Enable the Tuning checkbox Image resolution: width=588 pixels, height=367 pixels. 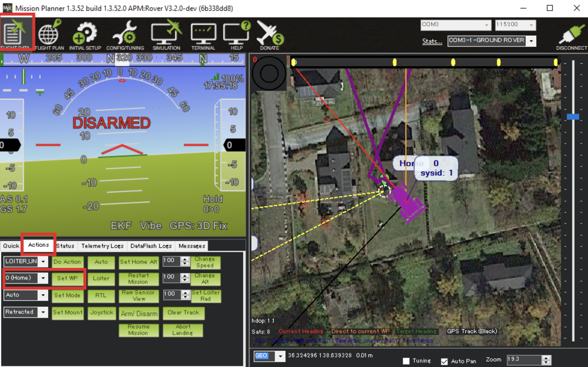tap(406, 361)
